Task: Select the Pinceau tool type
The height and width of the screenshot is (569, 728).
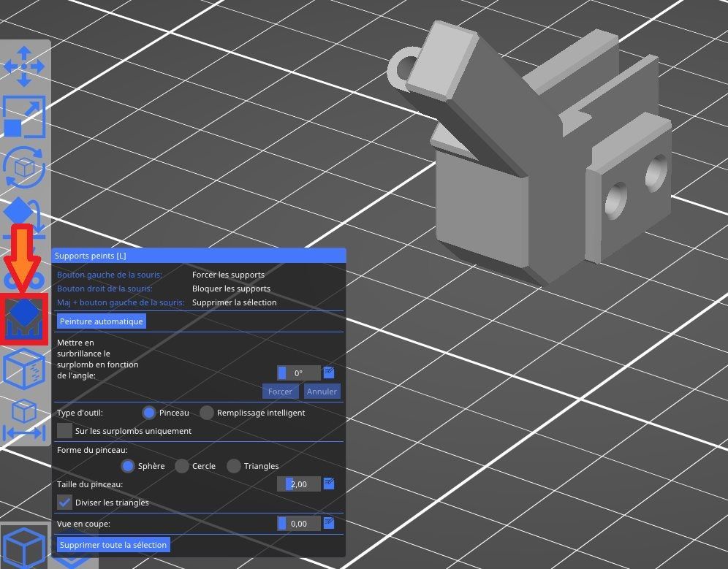Action: click(x=149, y=413)
